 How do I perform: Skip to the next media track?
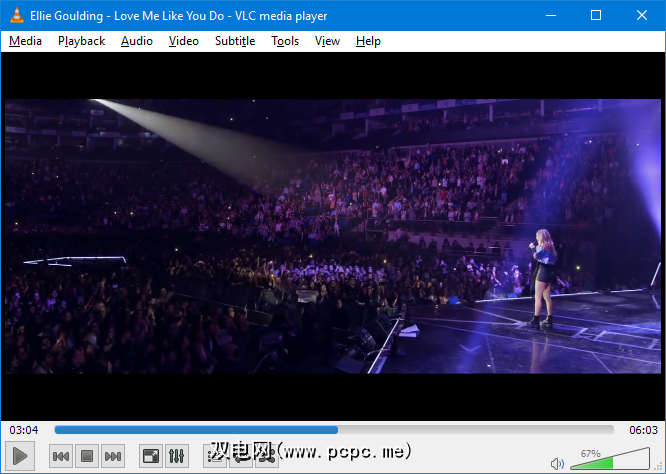point(113,456)
